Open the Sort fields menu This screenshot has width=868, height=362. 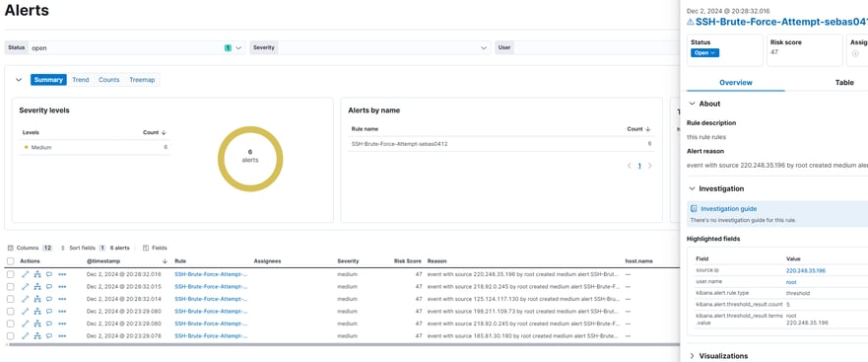83,248
